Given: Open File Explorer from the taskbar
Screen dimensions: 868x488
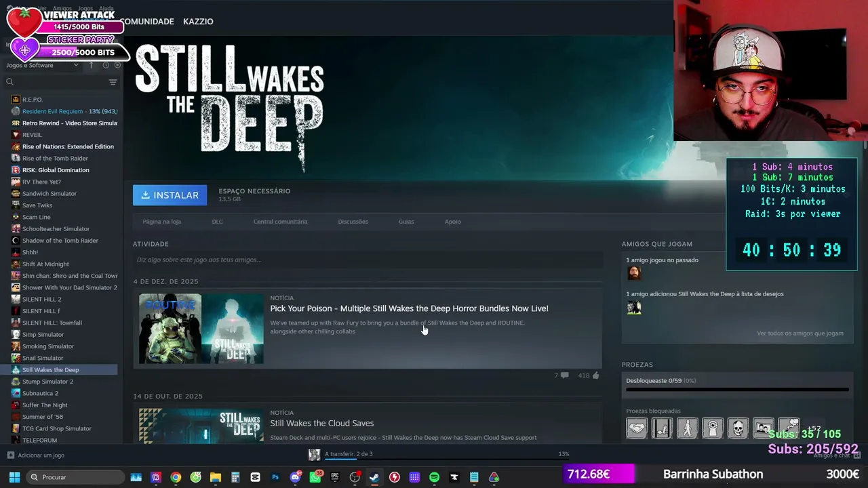Looking at the screenshot, I should (216, 477).
